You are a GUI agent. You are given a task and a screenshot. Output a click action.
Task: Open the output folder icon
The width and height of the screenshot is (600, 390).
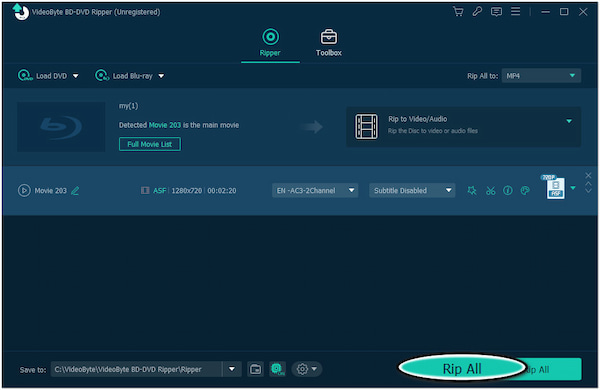(x=255, y=369)
